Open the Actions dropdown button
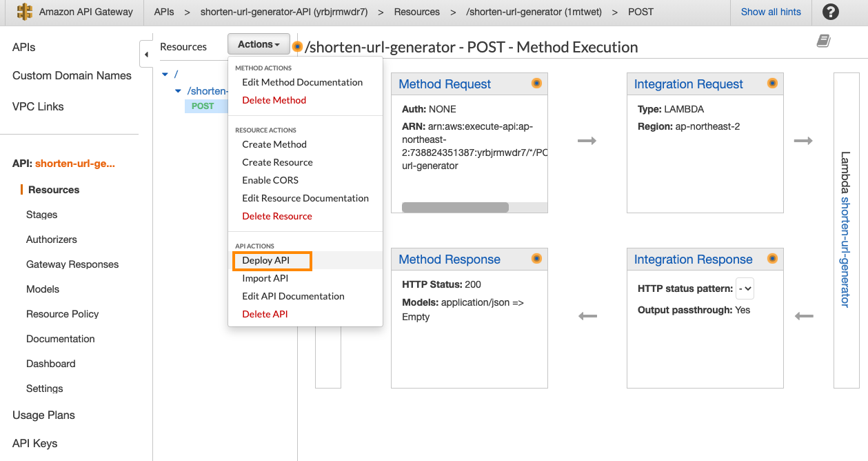868x461 pixels. click(259, 44)
